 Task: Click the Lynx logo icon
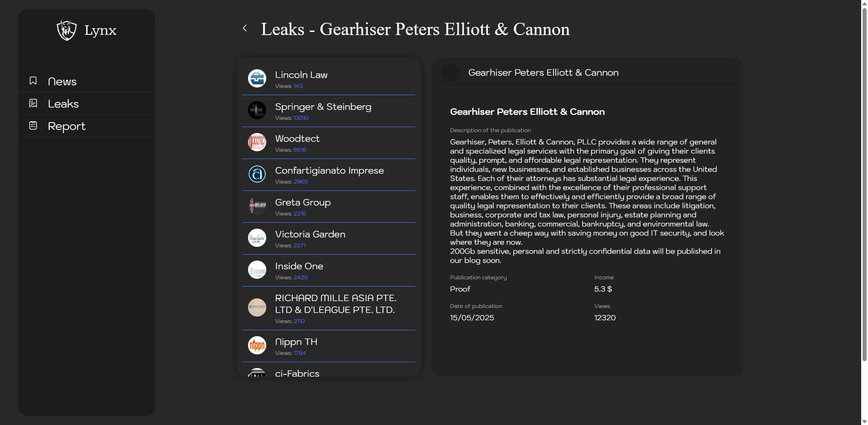tap(67, 30)
